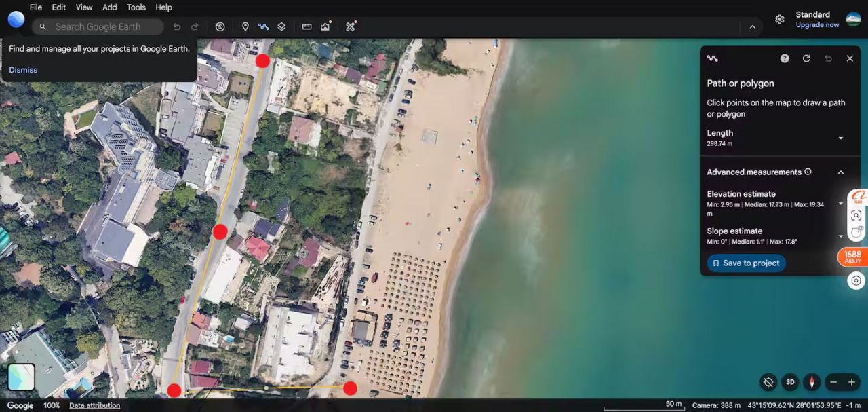Select the draw path or polygon tool
Image resolution: width=868 pixels, height=412 pixels.
point(263,26)
